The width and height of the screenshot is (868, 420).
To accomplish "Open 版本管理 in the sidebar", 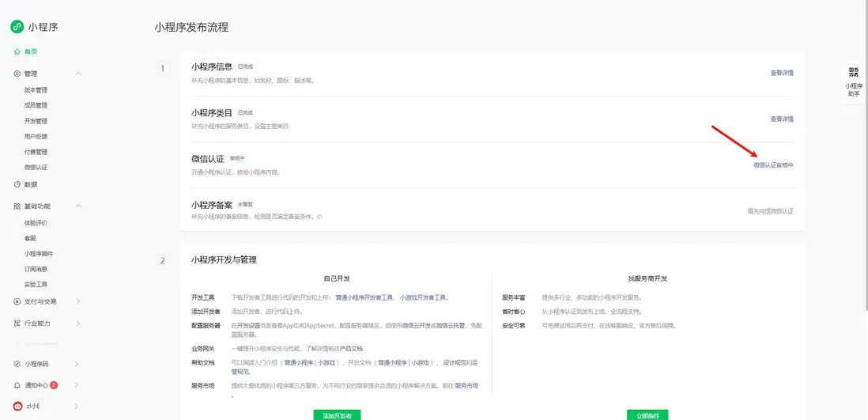I will pyautogui.click(x=36, y=89).
